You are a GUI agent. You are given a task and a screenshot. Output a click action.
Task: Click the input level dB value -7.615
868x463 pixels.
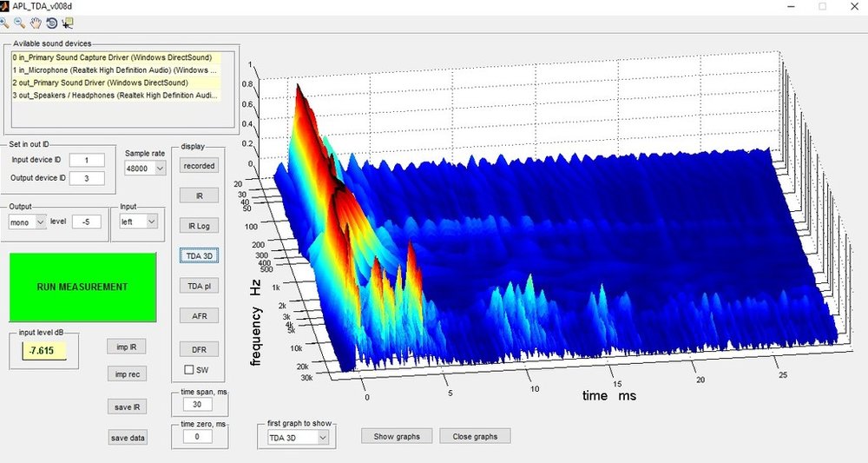(x=43, y=351)
